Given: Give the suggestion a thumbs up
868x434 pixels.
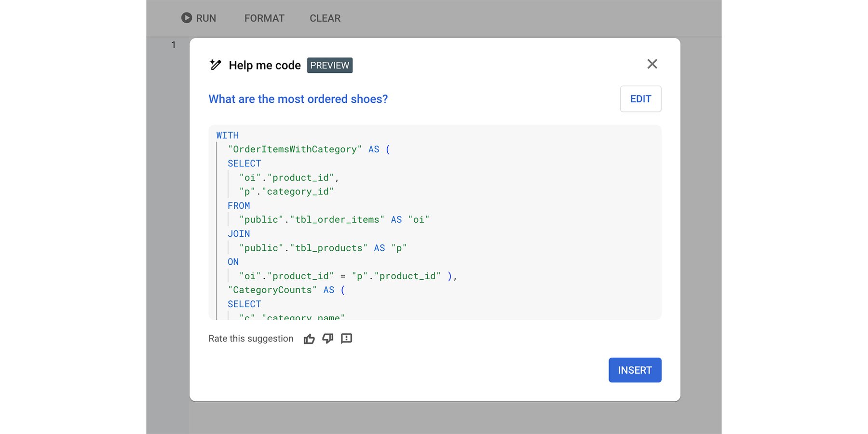Looking at the screenshot, I should click(x=309, y=339).
